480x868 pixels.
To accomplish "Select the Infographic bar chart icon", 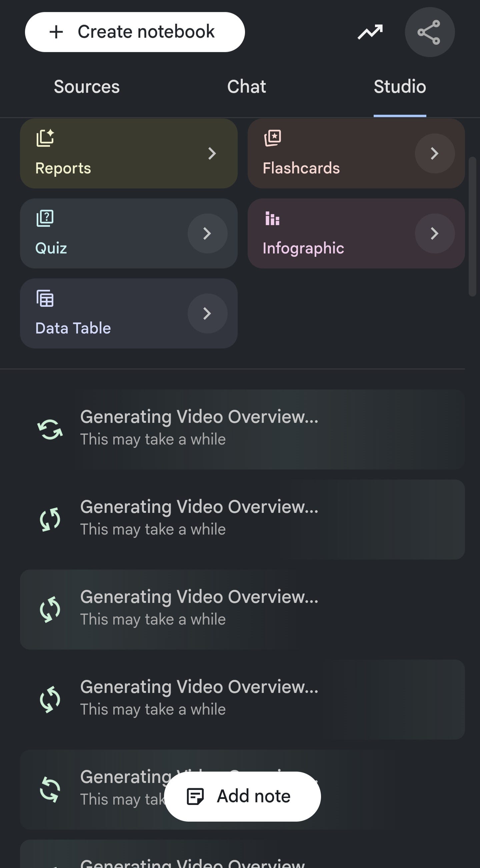I will [x=272, y=218].
